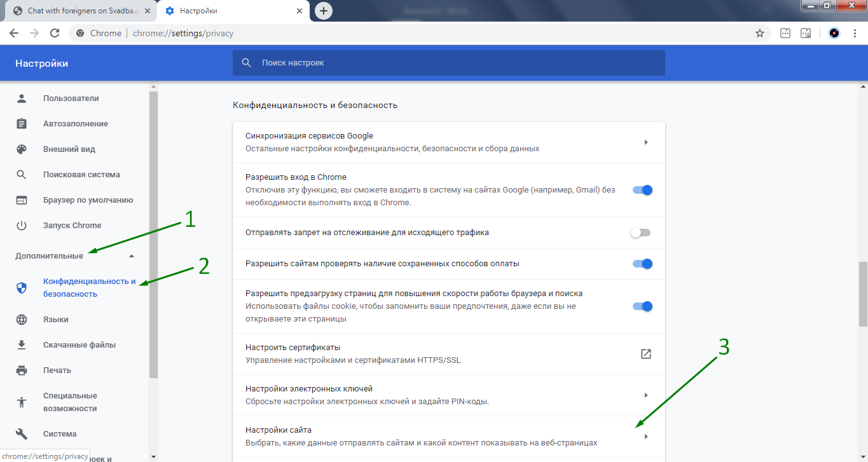Image resolution: width=868 pixels, height=462 pixels.
Task: Click the Языки globe icon
Action: pyautogui.click(x=22, y=320)
